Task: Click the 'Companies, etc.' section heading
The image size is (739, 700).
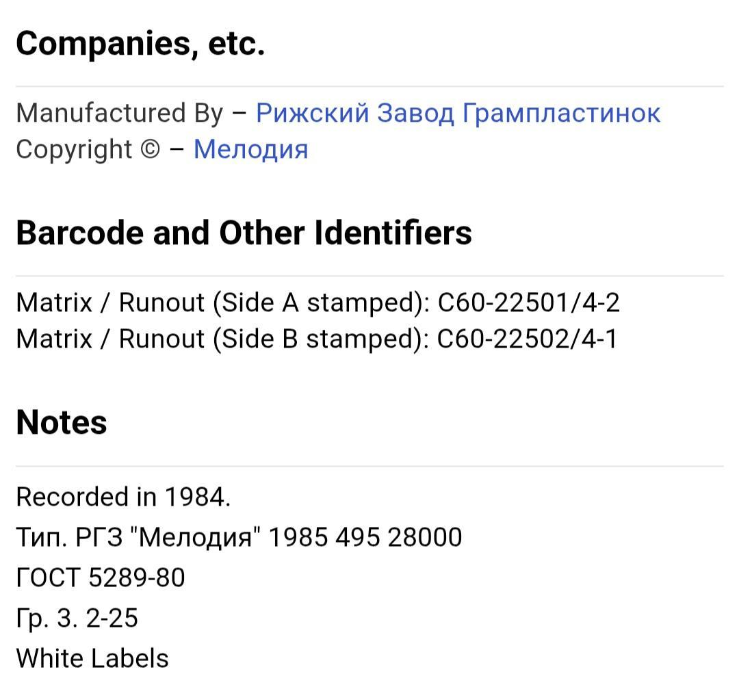Action: [140, 44]
